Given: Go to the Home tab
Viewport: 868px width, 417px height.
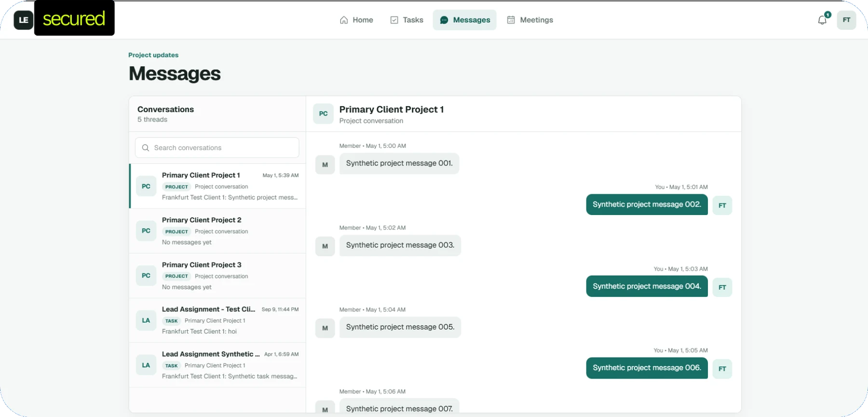Looking at the screenshot, I should [x=356, y=20].
